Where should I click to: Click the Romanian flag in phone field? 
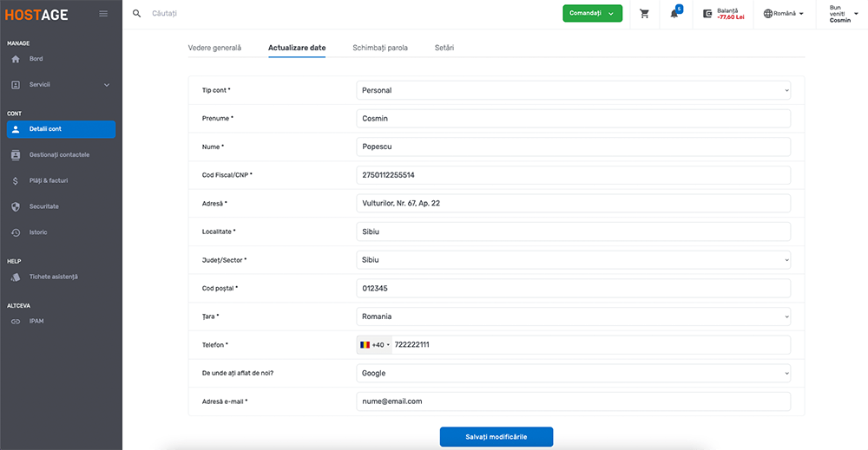click(x=365, y=345)
